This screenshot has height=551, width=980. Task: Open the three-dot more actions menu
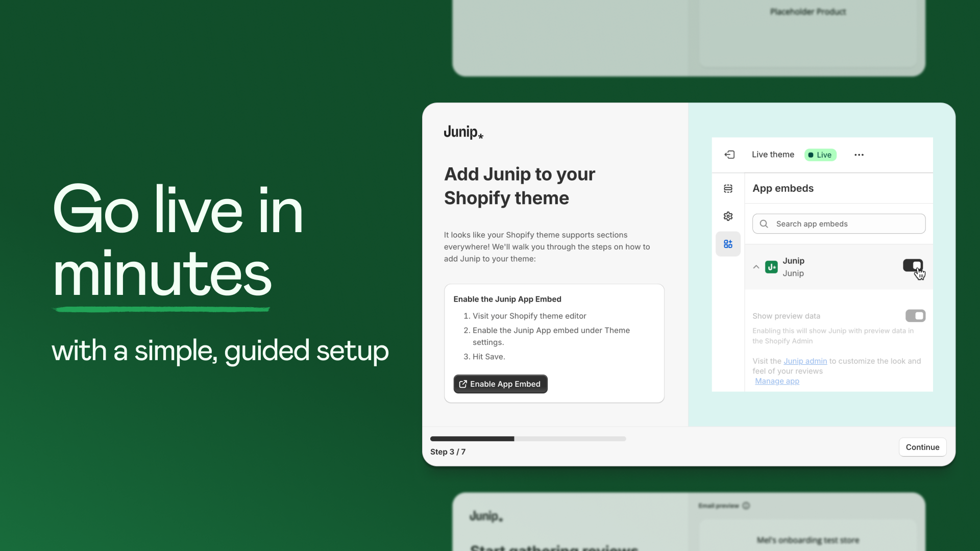pyautogui.click(x=859, y=155)
